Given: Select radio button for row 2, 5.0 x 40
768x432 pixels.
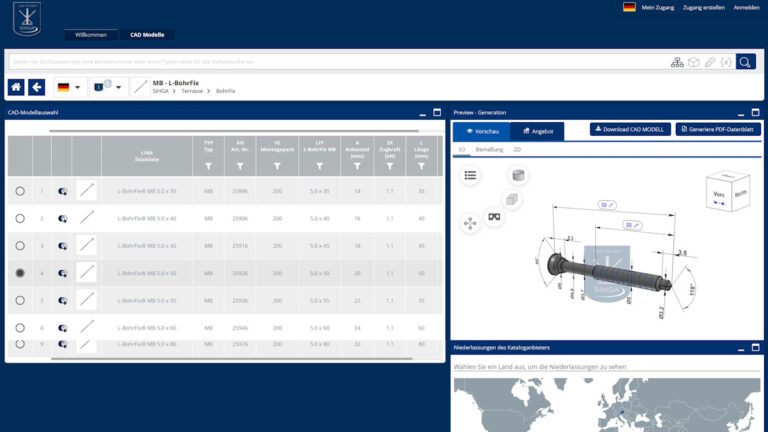Looking at the screenshot, I should [20, 217].
